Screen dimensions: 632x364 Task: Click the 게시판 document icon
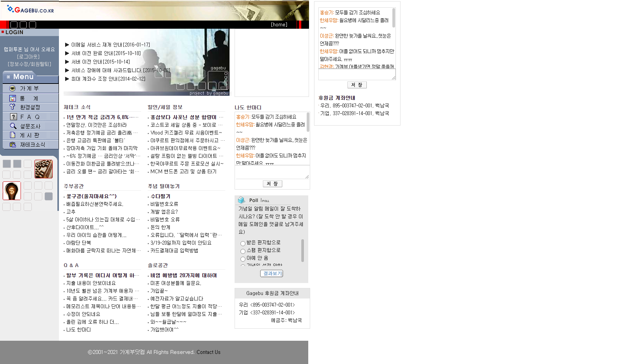[12, 135]
